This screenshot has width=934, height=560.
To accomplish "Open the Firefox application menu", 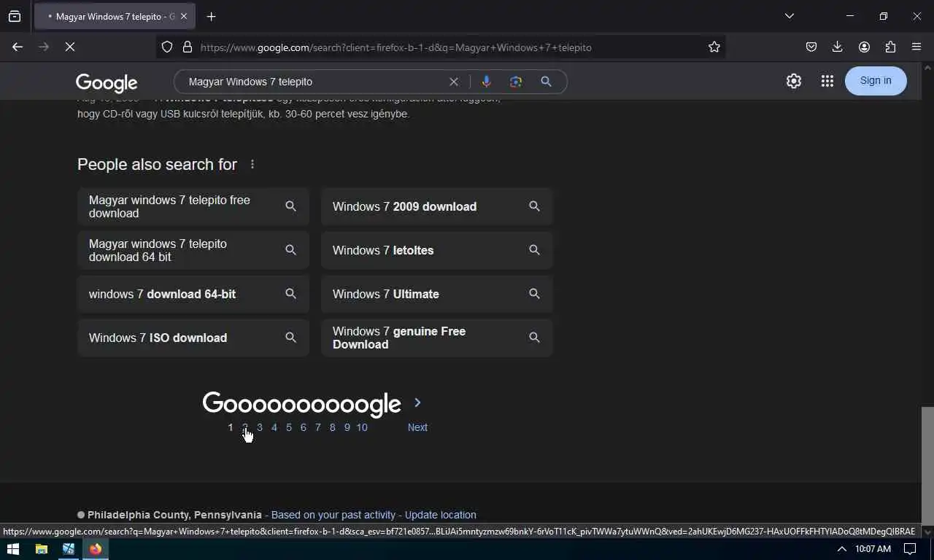I will pos(916,47).
